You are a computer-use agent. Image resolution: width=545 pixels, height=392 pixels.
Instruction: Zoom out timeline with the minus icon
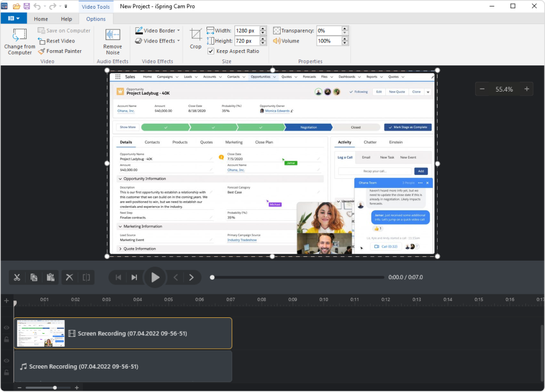point(20,388)
